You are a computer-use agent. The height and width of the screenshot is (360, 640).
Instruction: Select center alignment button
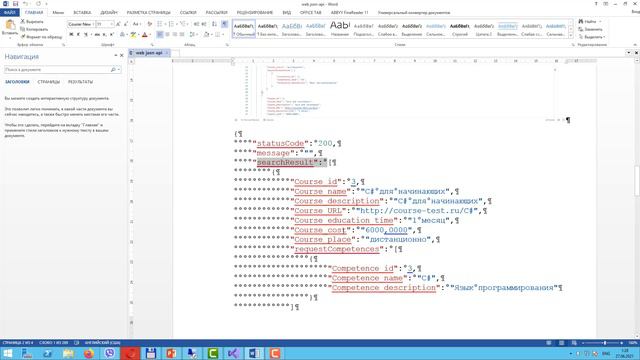167,35
